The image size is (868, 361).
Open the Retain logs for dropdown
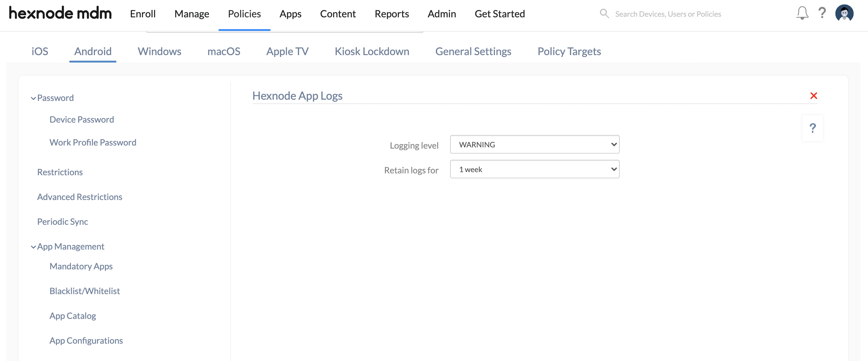point(534,169)
